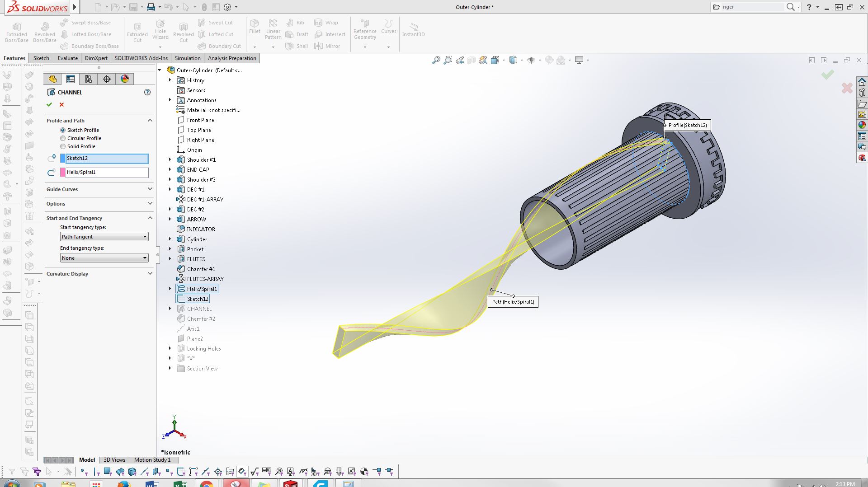Select the Solid Profile radio button
Image resolution: width=868 pixels, height=487 pixels.
63,146
